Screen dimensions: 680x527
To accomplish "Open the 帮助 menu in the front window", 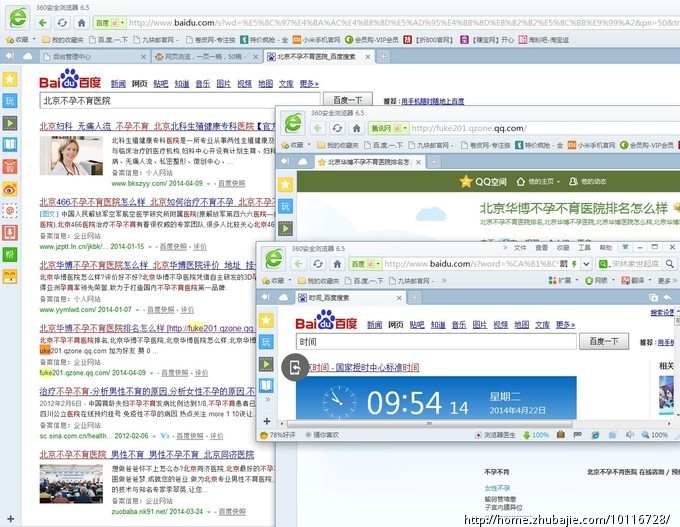I will click(605, 248).
